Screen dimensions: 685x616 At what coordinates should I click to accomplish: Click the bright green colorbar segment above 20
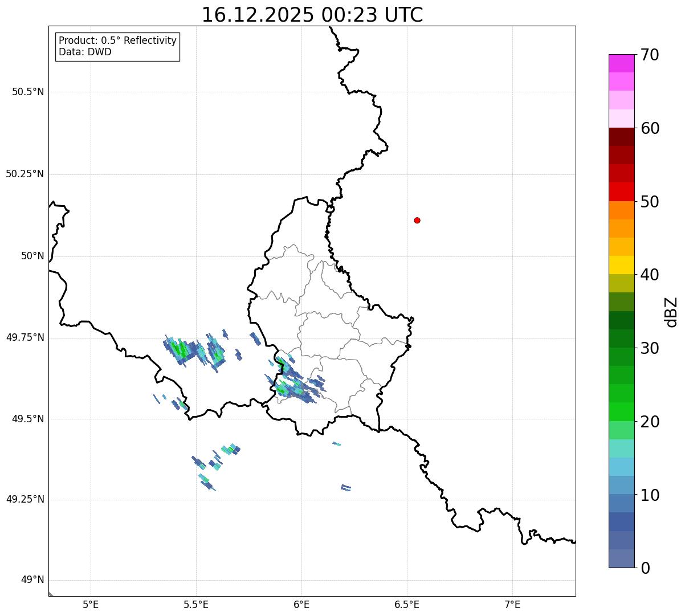pyautogui.click(x=621, y=412)
